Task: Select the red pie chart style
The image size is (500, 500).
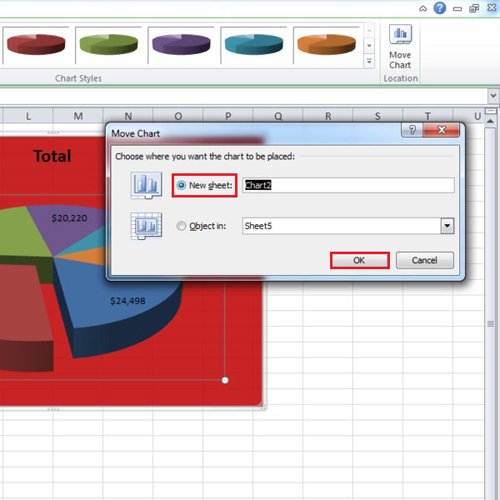Action: tap(36, 44)
